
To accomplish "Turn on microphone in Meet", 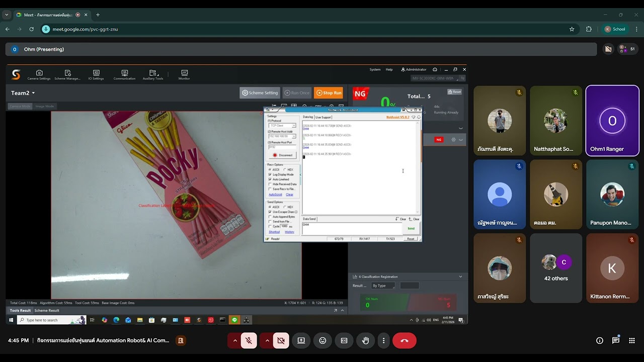I will tap(249, 340).
